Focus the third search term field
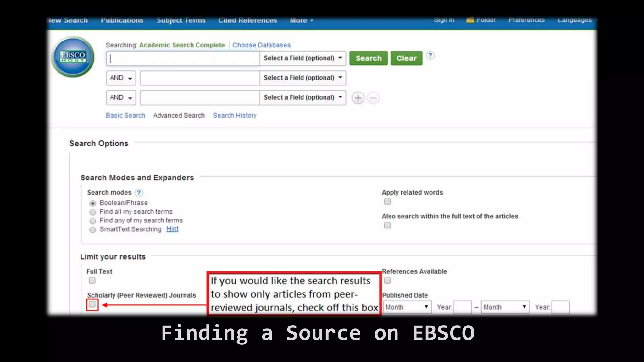This screenshot has height=362, width=644. point(200,98)
